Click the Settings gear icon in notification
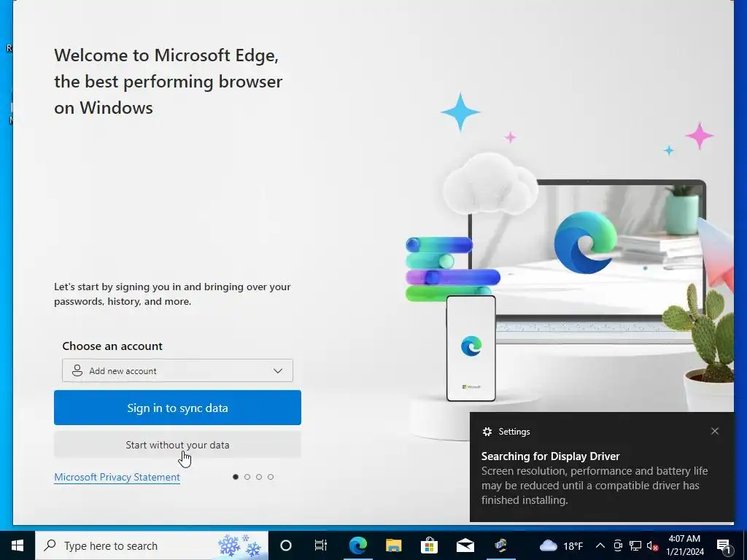 point(487,432)
